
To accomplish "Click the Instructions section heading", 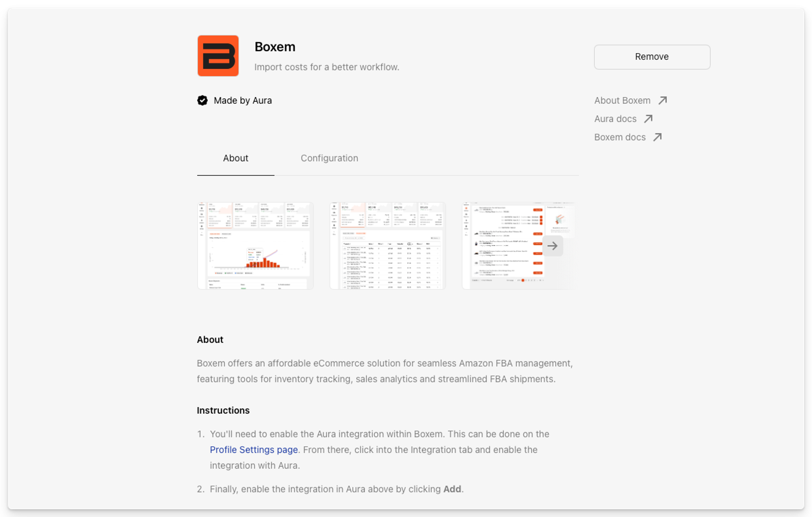I will 223,410.
